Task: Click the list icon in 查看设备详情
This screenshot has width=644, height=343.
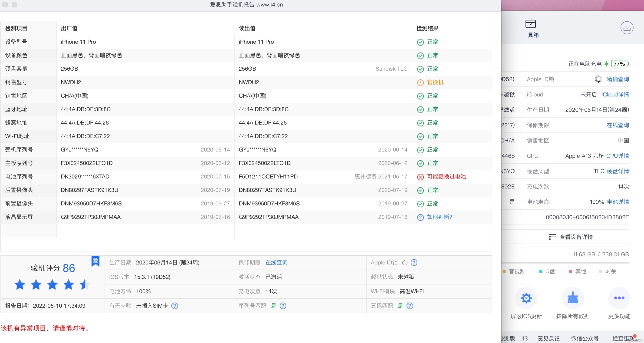Action: click(x=552, y=237)
